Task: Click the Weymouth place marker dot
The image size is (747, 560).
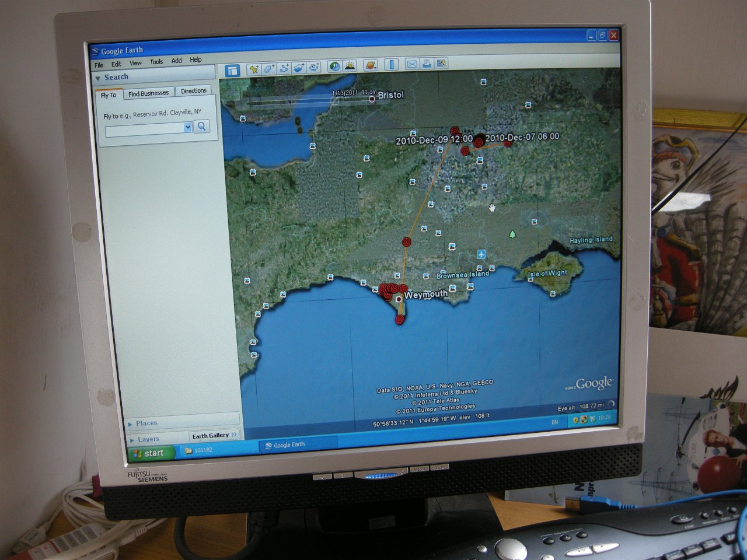Action: click(399, 299)
